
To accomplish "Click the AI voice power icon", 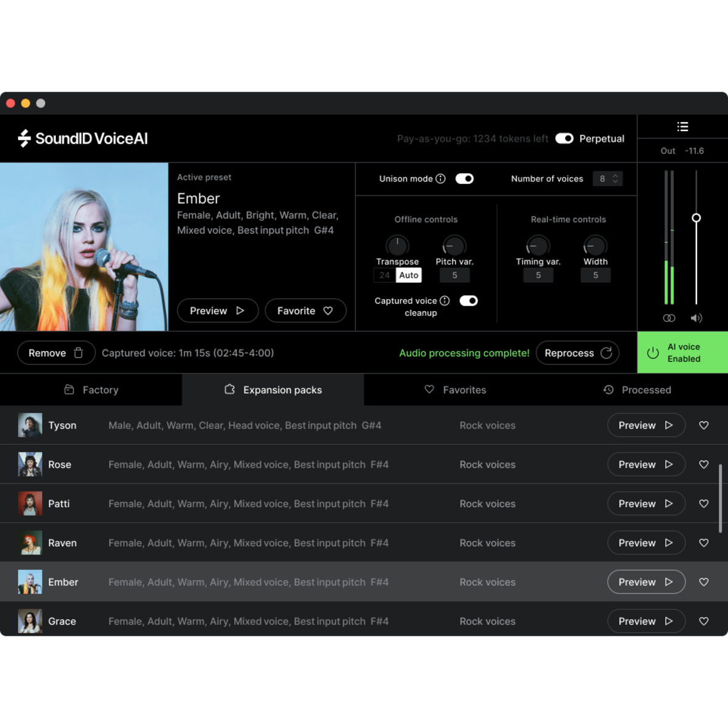I will (653, 353).
